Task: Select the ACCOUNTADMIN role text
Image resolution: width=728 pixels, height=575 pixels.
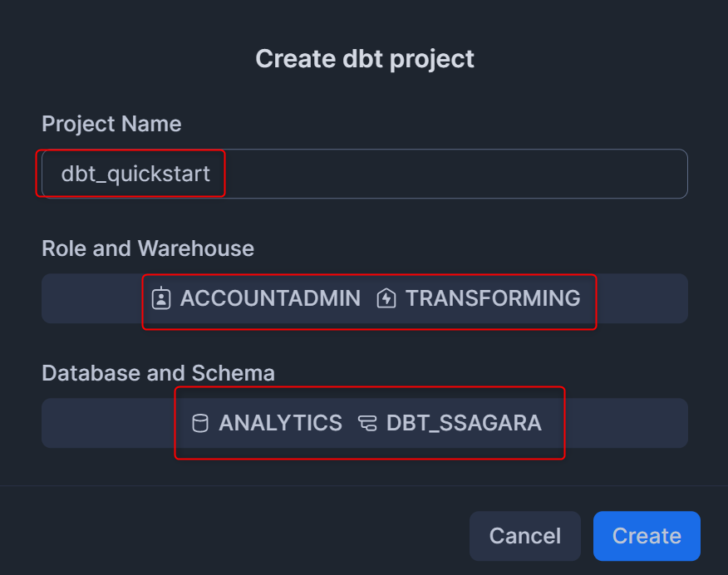Action: point(270,298)
